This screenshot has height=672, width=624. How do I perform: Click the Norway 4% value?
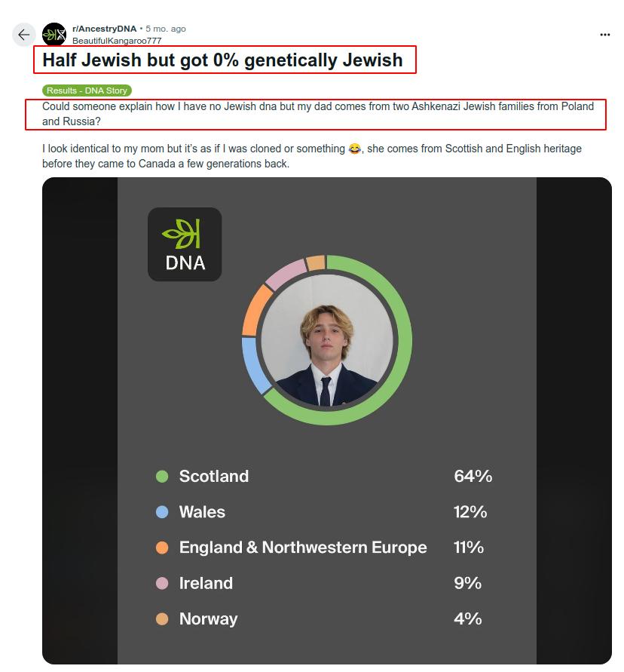tap(467, 619)
